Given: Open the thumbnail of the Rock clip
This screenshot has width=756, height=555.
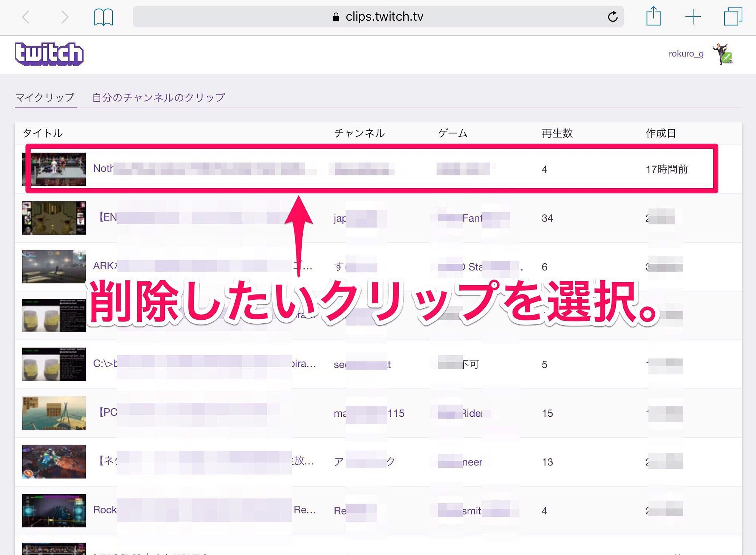Looking at the screenshot, I should tap(54, 510).
